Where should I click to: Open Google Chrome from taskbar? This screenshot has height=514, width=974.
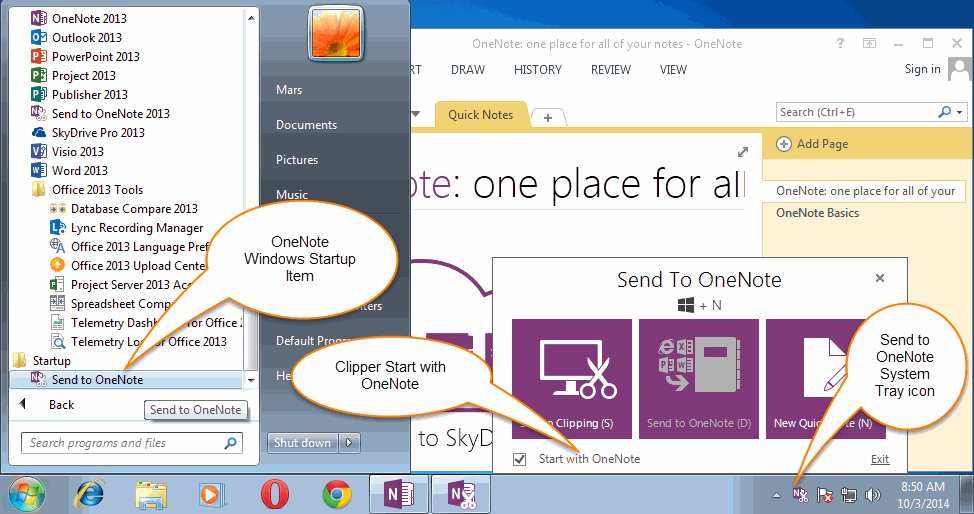coord(337,495)
